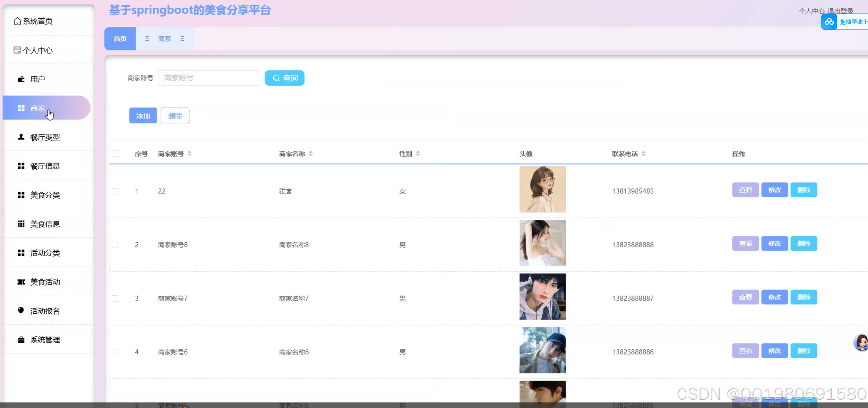Screen dimensions: 868x408
Task: Sort table using 性别 column arrows
Action: coord(418,154)
